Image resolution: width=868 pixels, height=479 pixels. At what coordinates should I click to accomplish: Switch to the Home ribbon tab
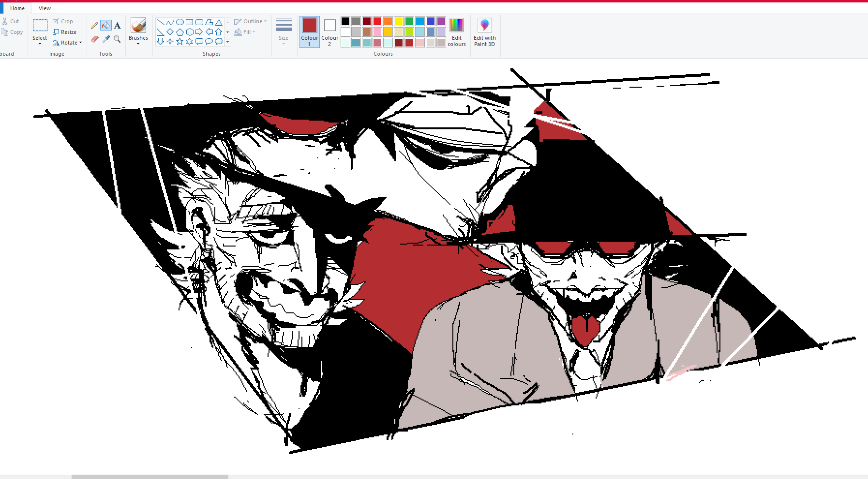point(17,8)
